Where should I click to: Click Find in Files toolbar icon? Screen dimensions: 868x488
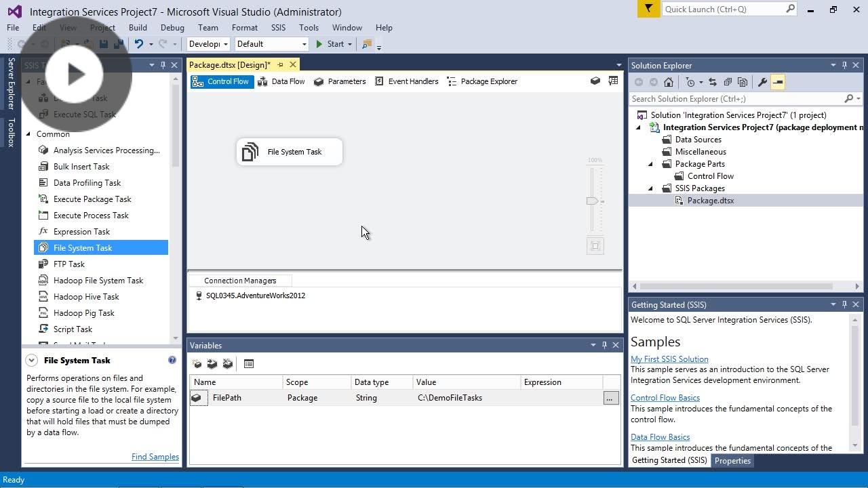coord(367,44)
